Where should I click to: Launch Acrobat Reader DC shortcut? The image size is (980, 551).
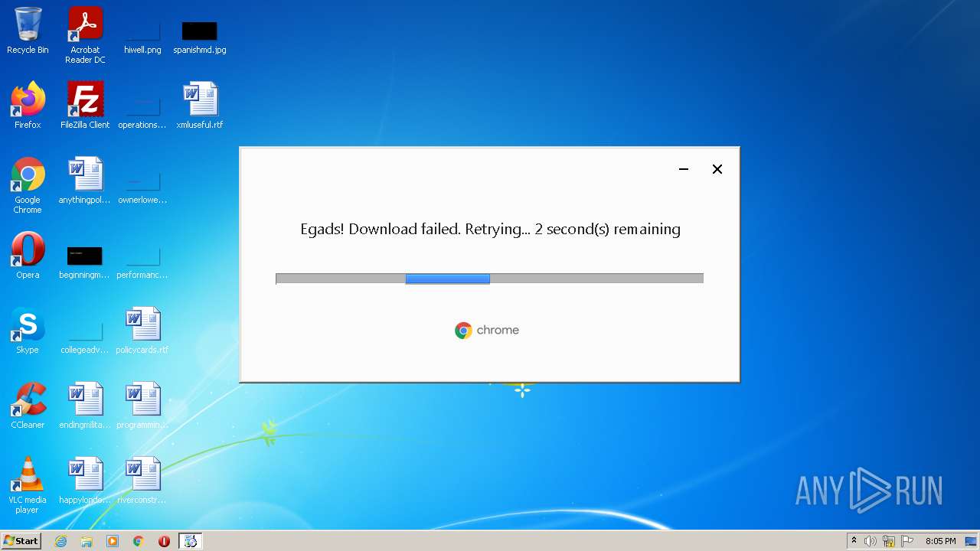pyautogui.click(x=85, y=35)
